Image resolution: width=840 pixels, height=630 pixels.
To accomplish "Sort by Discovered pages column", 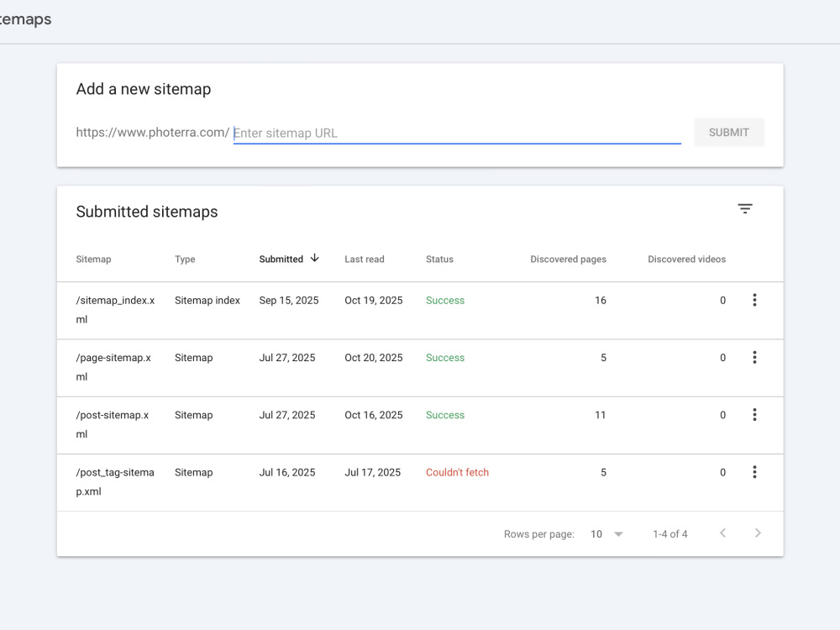I will click(568, 260).
